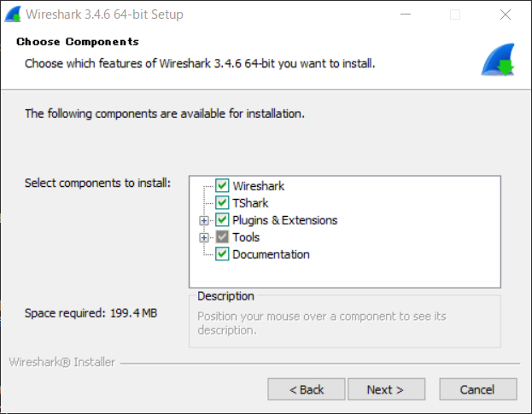532x414 pixels.
Task: Uncheck the Documentation checkbox
Action: [222, 254]
